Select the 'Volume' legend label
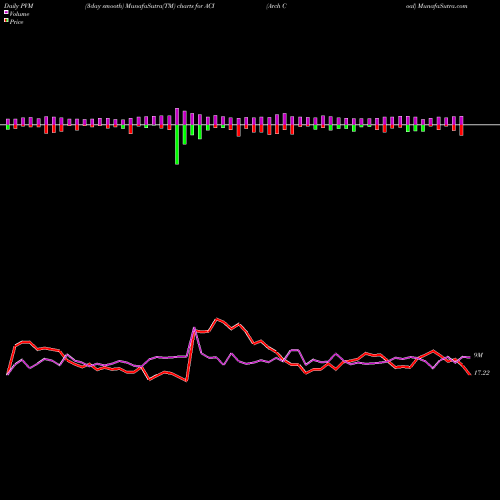500x500 pixels. [19, 14]
